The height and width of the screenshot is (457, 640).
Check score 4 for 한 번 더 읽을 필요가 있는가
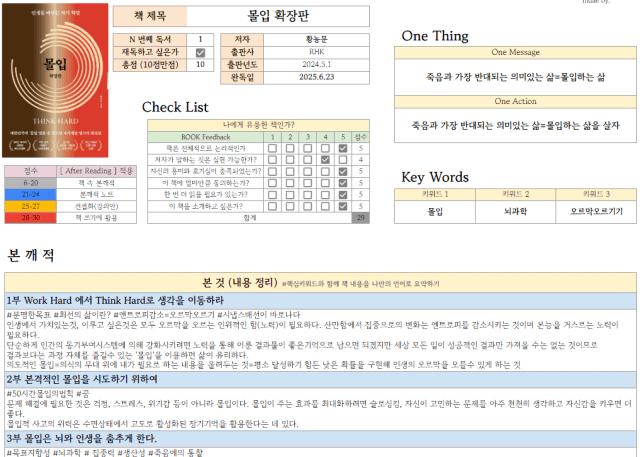pos(325,195)
